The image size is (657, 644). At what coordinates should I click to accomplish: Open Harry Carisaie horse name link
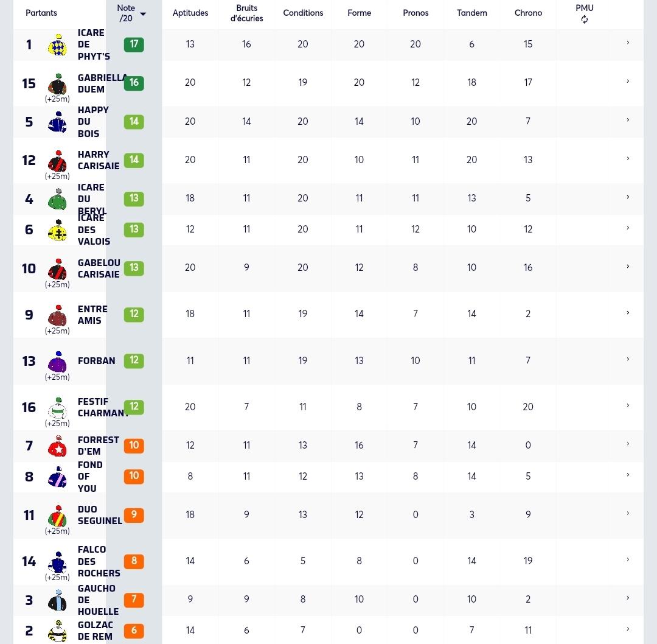(x=99, y=160)
